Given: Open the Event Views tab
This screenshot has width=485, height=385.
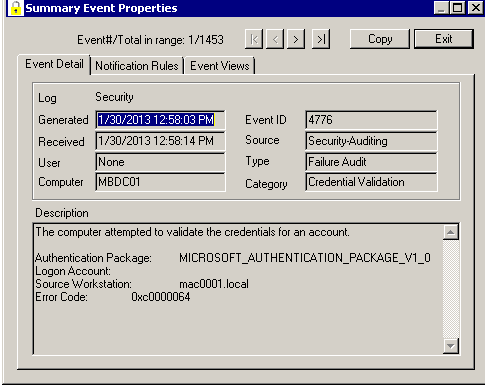Looking at the screenshot, I should click(x=220, y=66).
